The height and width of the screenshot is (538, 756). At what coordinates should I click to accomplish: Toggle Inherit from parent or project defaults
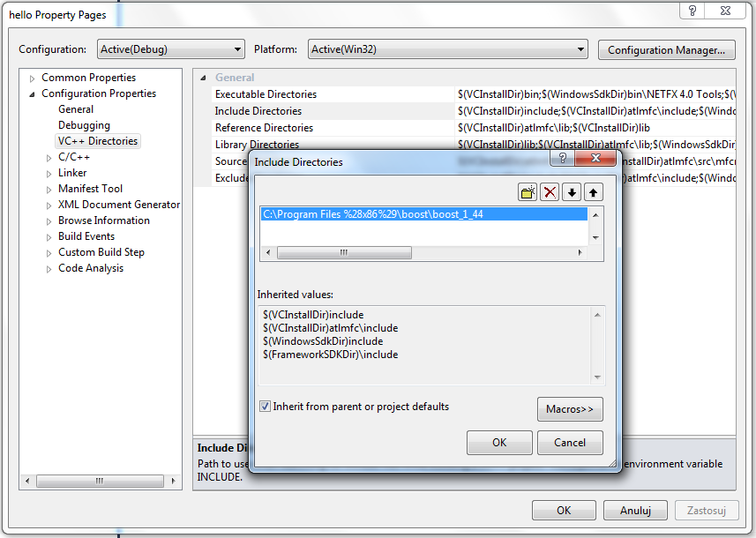pos(266,407)
